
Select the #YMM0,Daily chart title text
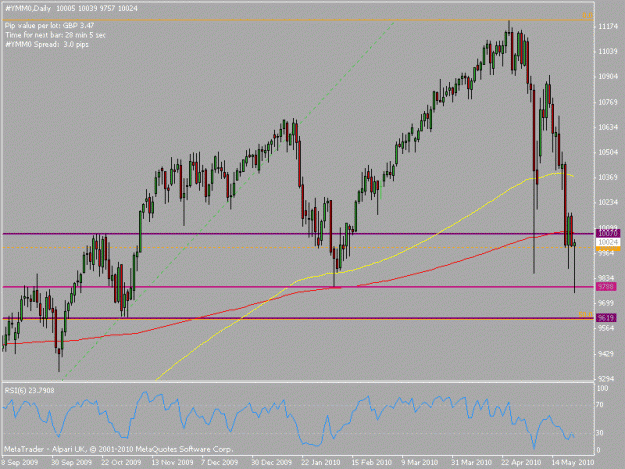[x=28, y=8]
